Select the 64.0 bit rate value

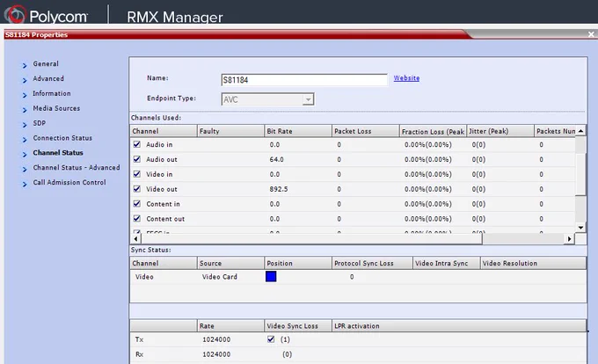[x=276, y=159]
